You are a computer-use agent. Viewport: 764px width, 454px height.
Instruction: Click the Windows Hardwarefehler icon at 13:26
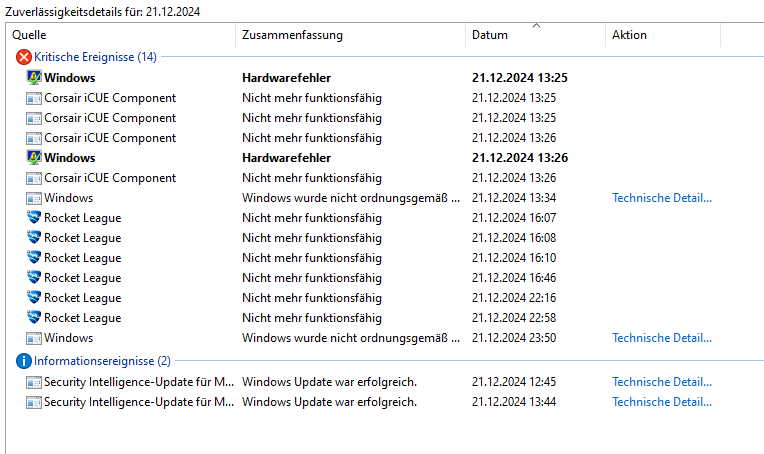[34, 158]
